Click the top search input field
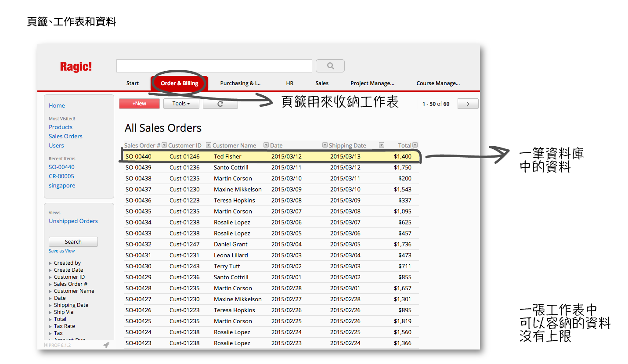The width and height of the screenshot is (628, 364). 214,66
